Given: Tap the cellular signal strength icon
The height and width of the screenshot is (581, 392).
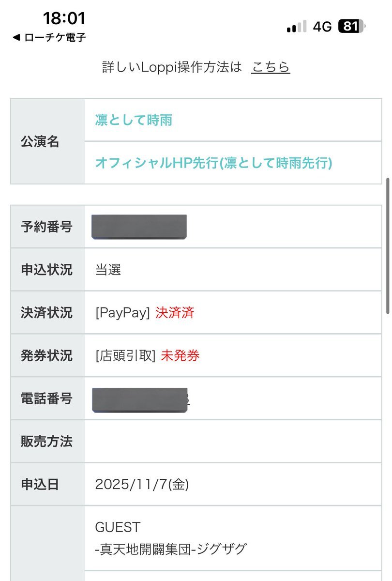Looking at the screenshot, I should [296, 27].
